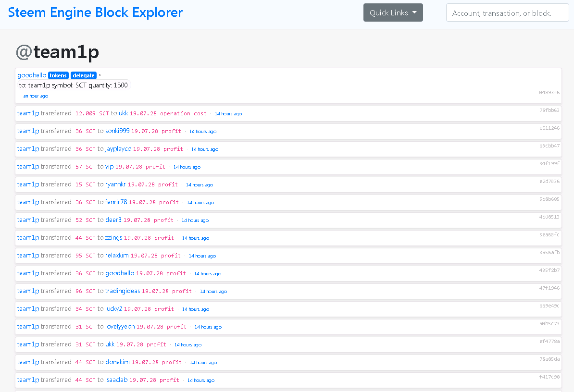Select the '96 SCT' amount text

(85, 291)
